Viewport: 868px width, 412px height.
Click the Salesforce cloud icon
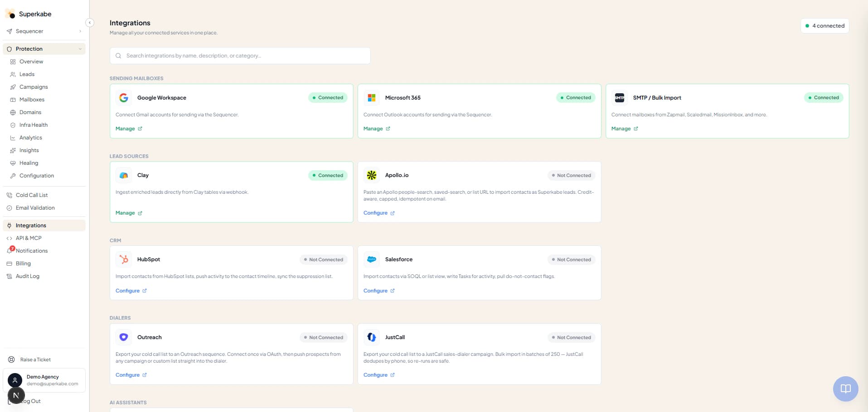[372, 259]
